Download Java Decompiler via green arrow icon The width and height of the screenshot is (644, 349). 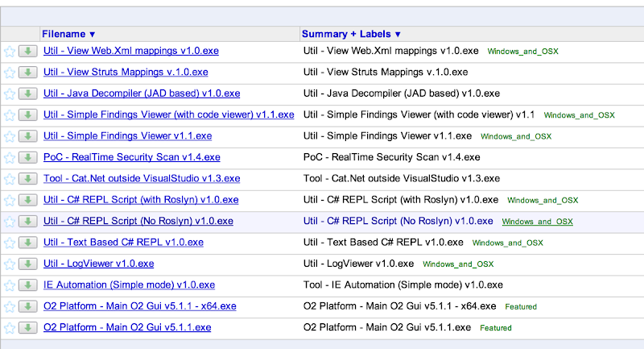(x=28, y=93)
